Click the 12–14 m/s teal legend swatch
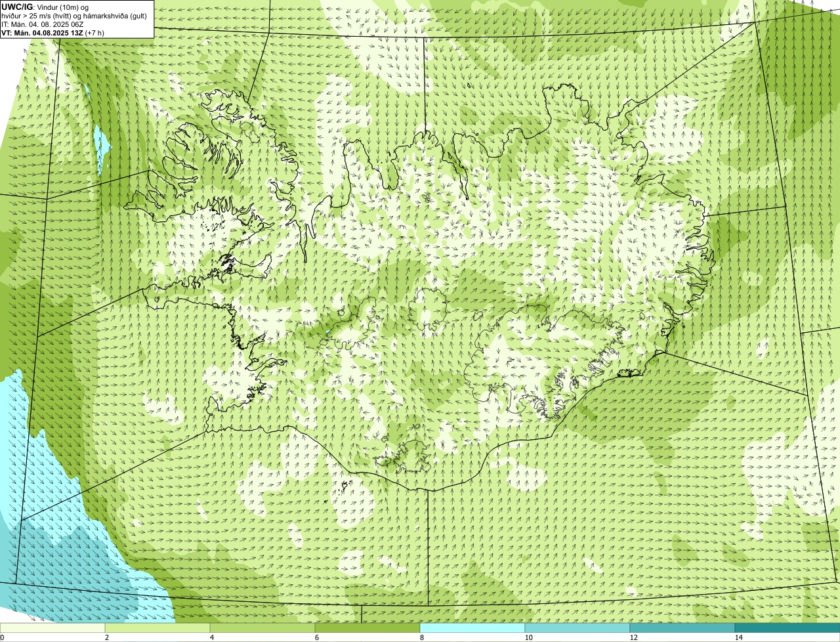Viewport: 840px width, 642px height. (x=682, y=628)
